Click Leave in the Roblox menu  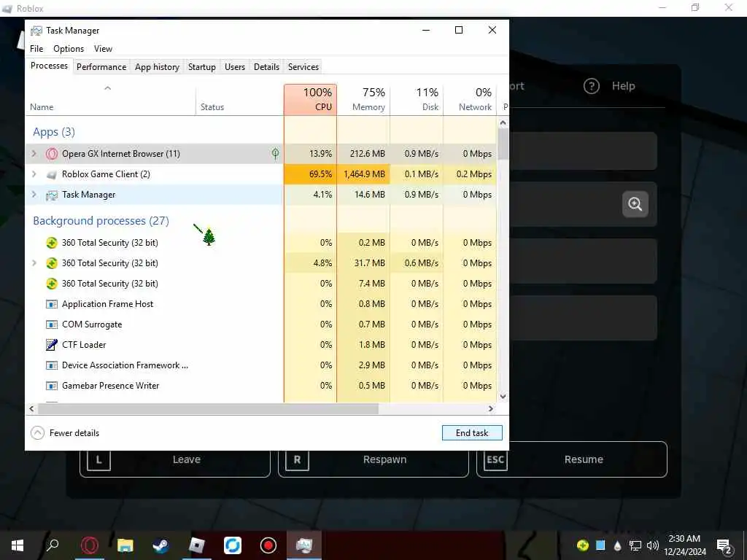click(175, 459)
